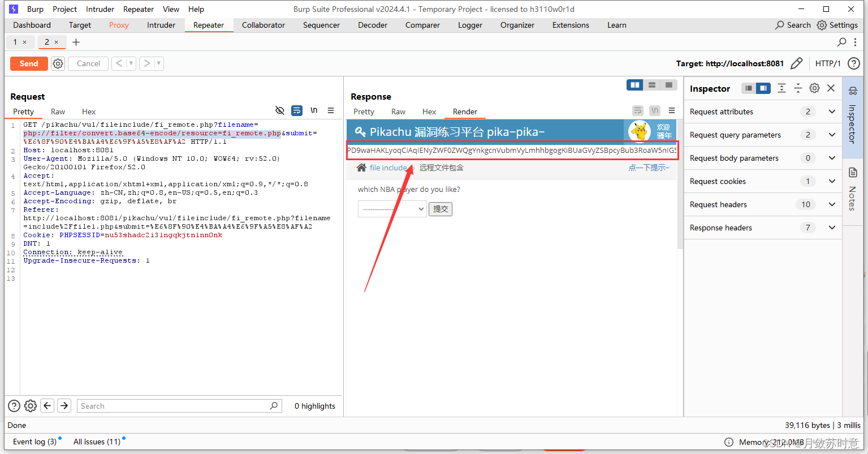Open the Notes side tab
The height and width of the screenshot is (454, 868).
(x=853, y=190)
